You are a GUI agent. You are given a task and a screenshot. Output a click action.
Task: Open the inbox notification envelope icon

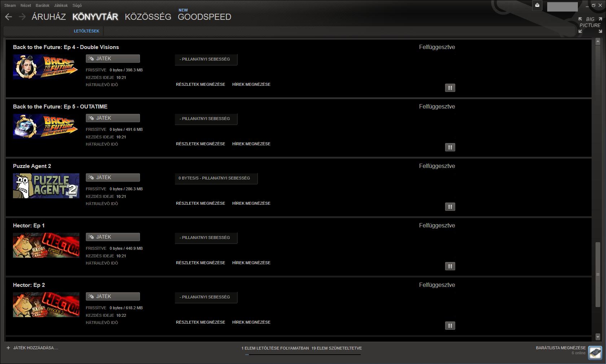point(537,5)
